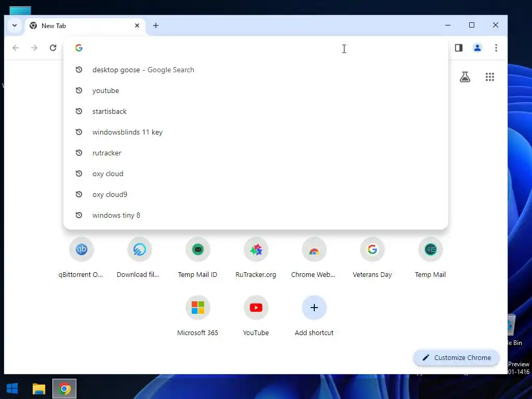Image resolution: width=532 pixels, height=399 pixels.
Task: Click the Chrome taskbar icon
Action: click(64, 389)
